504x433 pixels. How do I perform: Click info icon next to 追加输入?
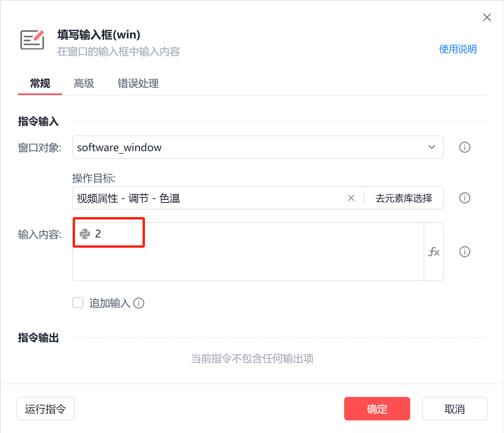click(x=139, y=303)
